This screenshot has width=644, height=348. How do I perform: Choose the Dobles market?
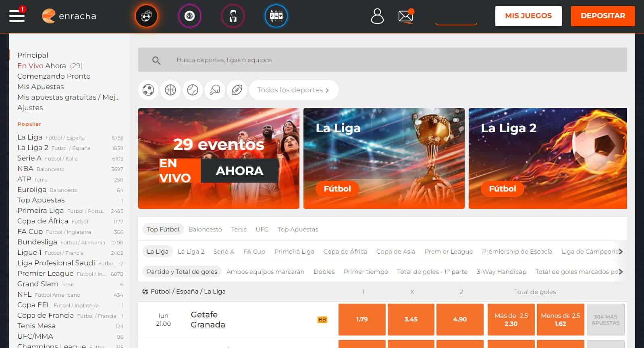point(324,272)
